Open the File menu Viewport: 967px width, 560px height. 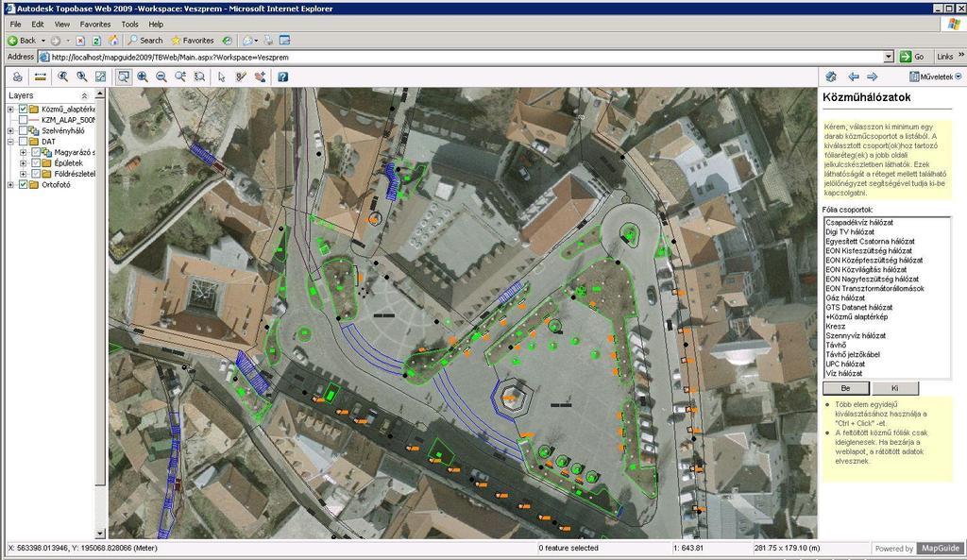(15, 25)
